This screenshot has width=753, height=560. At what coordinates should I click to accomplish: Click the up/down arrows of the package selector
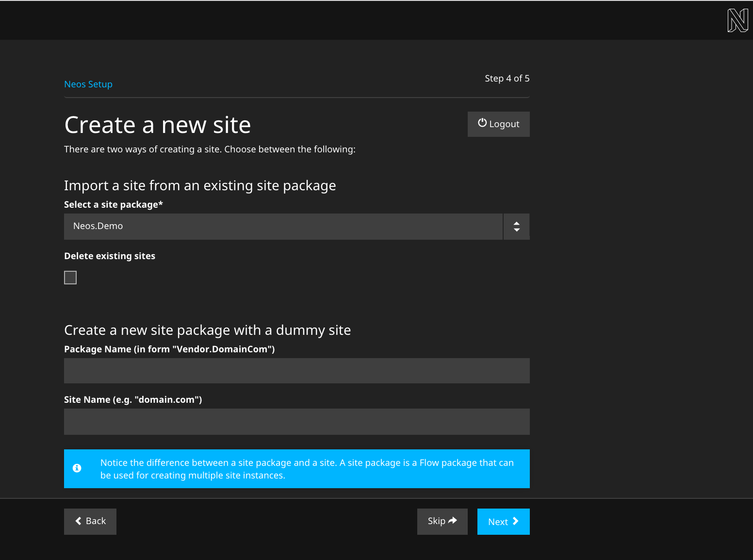[516, 227]
